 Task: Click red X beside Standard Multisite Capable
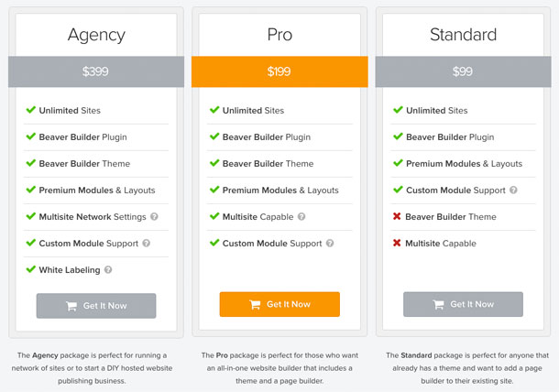397,244
